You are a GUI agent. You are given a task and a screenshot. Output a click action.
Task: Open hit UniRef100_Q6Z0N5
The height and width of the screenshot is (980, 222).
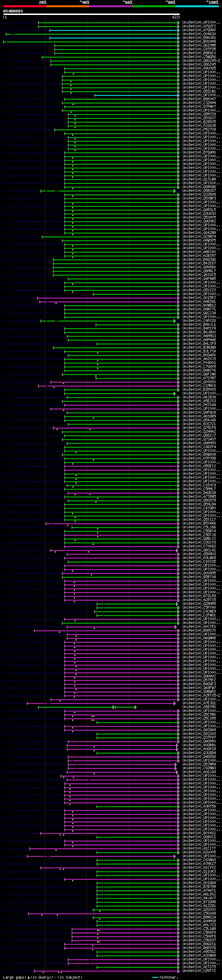tap(199, 45)
